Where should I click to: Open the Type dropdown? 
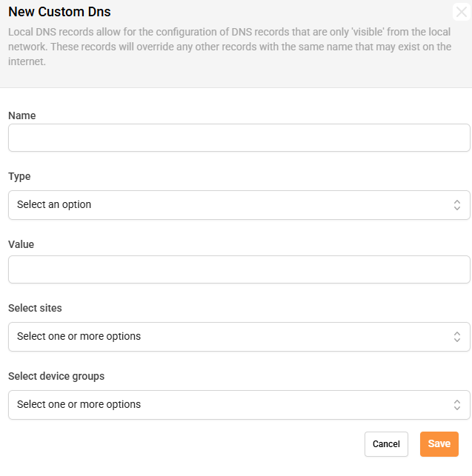point(239,205)
